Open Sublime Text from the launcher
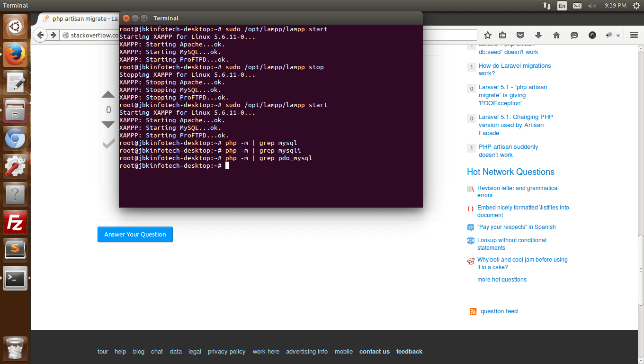Screen dimensions: 644x364 [15, 250]
